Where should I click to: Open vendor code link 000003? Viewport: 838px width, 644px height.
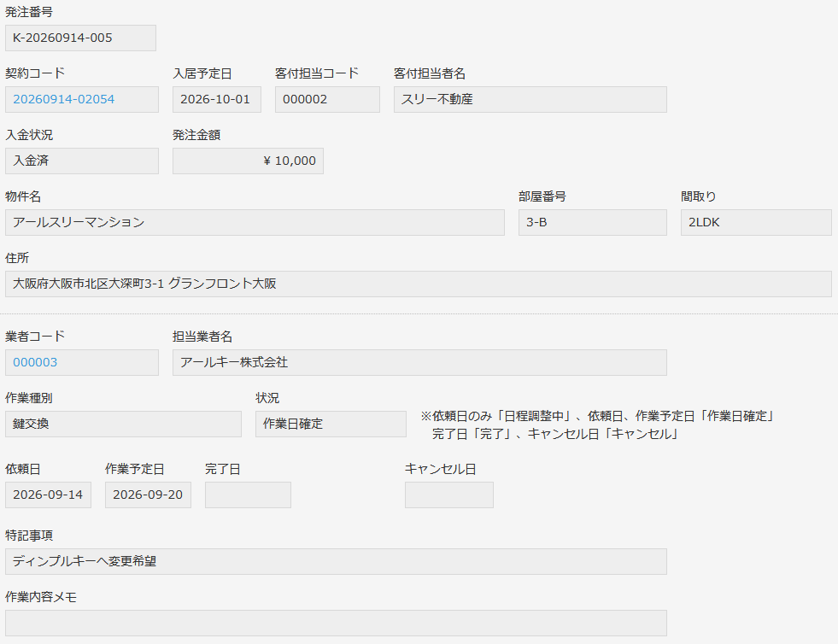click(35, 362)
